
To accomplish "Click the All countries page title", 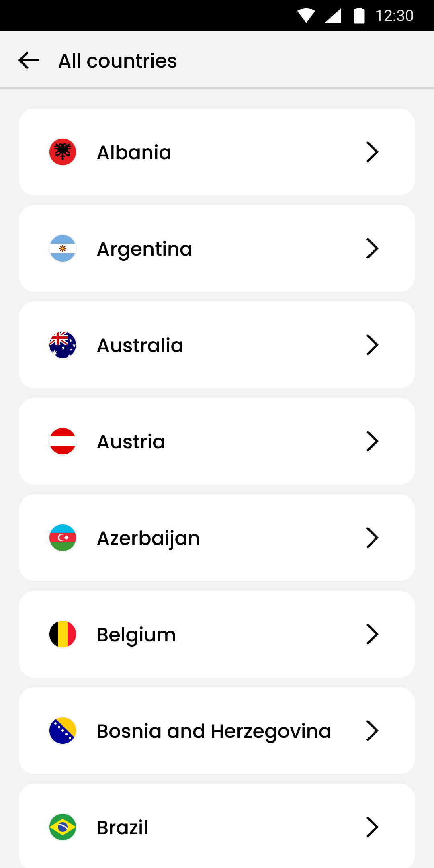I will [x=117, y=61].
